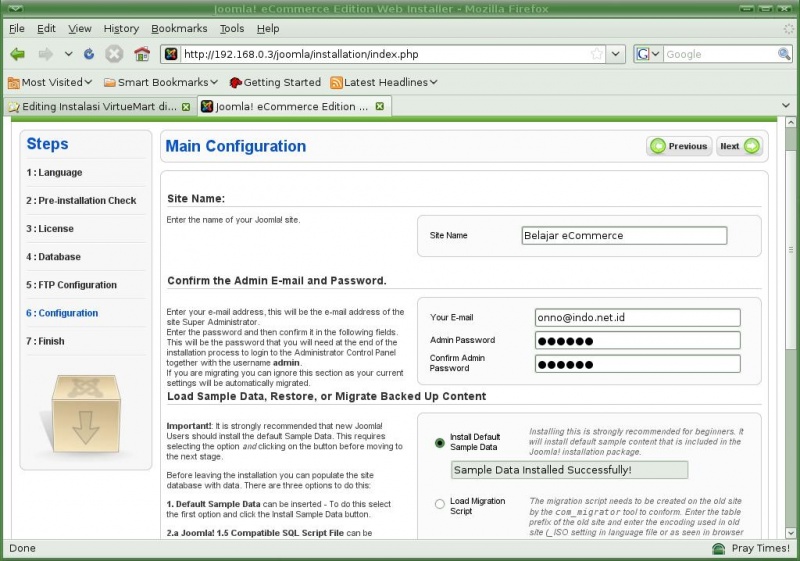The height and width of the screenshot is (561, 800).
Task: Click the Next button
Action: pos(740,146)
